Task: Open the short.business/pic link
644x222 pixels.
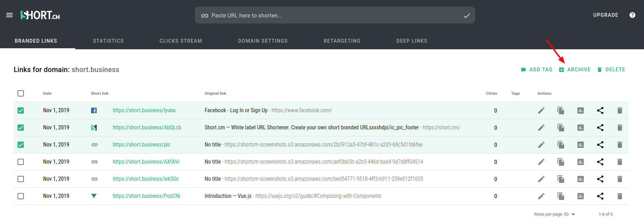Action: pyautogui.click(x=142, y=145)
